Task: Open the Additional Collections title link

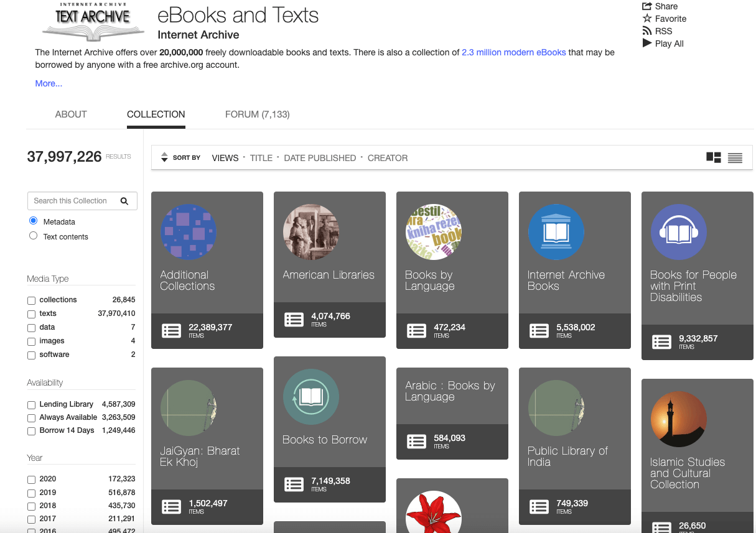Action: pyautogui.click(x=187, y=280)
